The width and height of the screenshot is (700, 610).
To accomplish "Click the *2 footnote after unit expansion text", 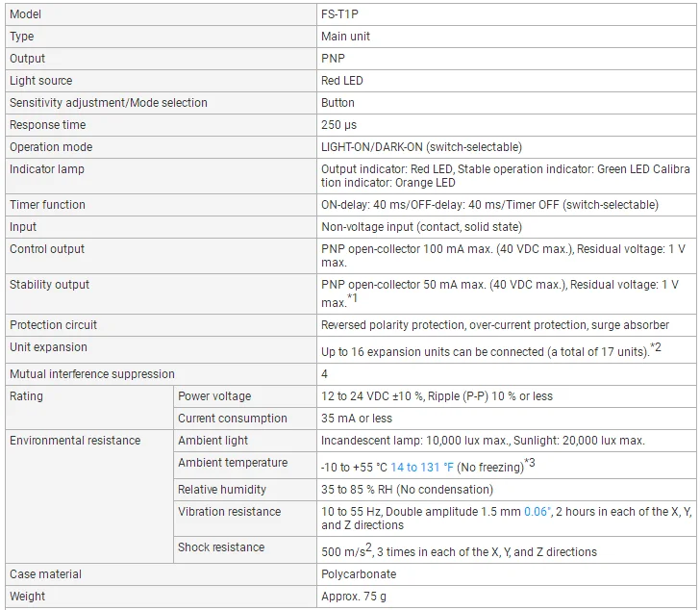I will (656, 347).
